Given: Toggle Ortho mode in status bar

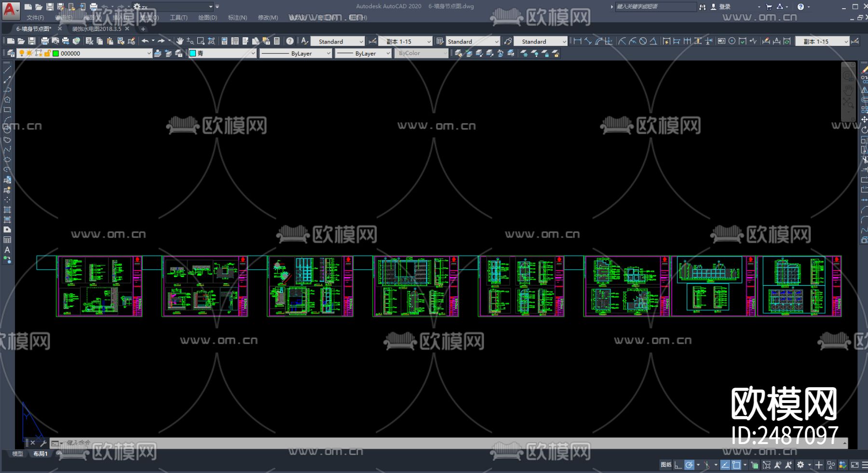Looking at the screenshot, I should click(x=678, y=465).
